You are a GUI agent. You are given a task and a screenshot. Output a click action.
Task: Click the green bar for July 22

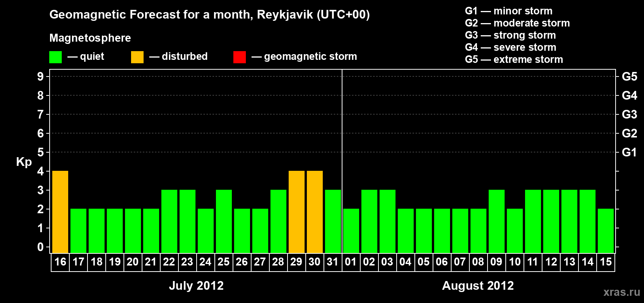click(169, 221)
